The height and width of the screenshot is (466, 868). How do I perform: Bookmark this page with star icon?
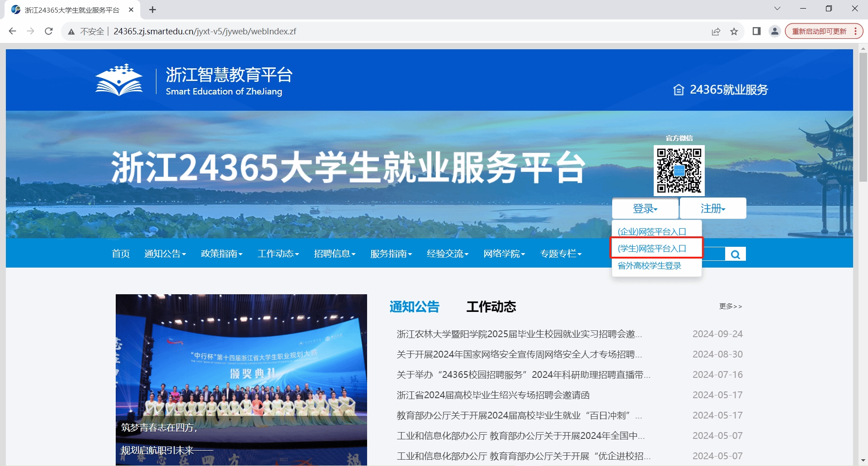point(734,31)
